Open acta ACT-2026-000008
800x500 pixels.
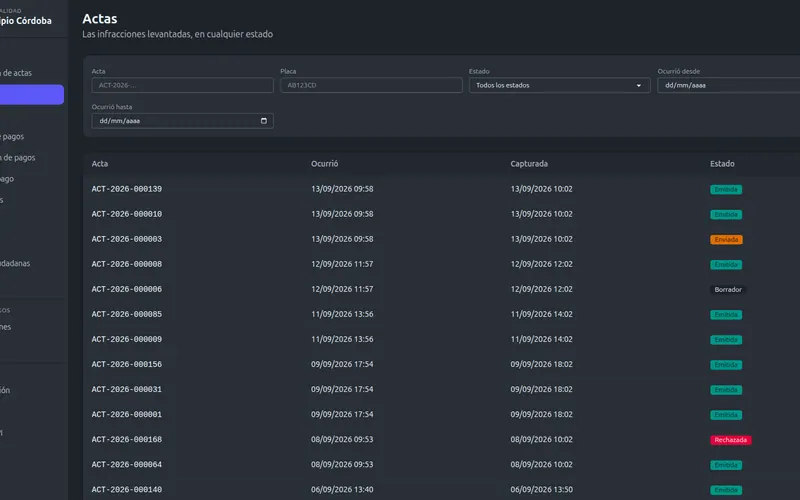pos(127,264)
